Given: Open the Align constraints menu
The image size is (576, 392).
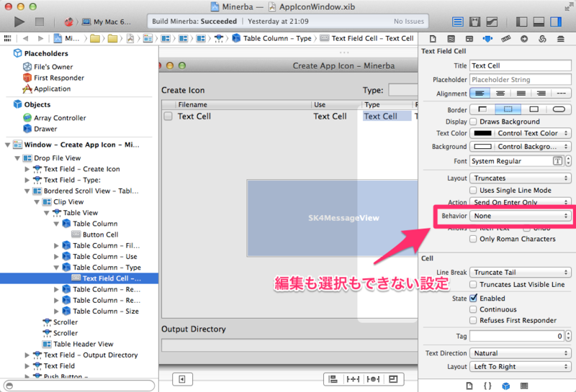Looking at the screenshot, I should pos(333,379).
